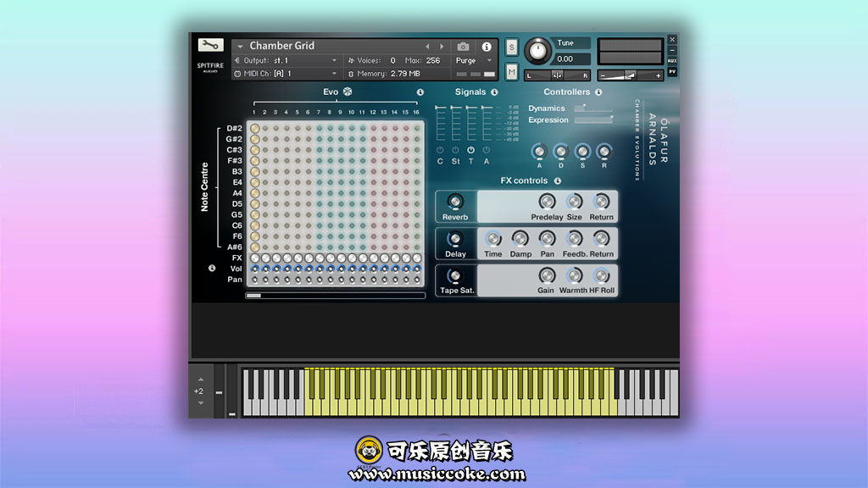Toggle AUX panel button
868x488 pixels.
[672, 61]
